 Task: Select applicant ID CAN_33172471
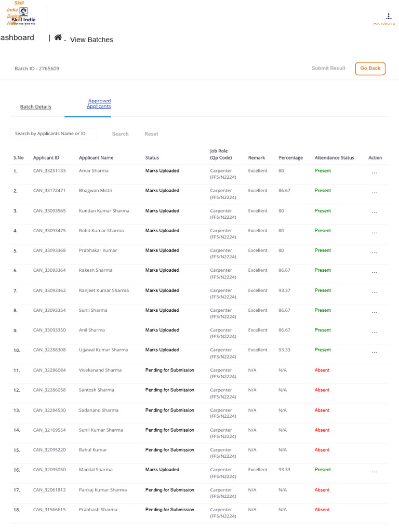click(x=49, y=191)
